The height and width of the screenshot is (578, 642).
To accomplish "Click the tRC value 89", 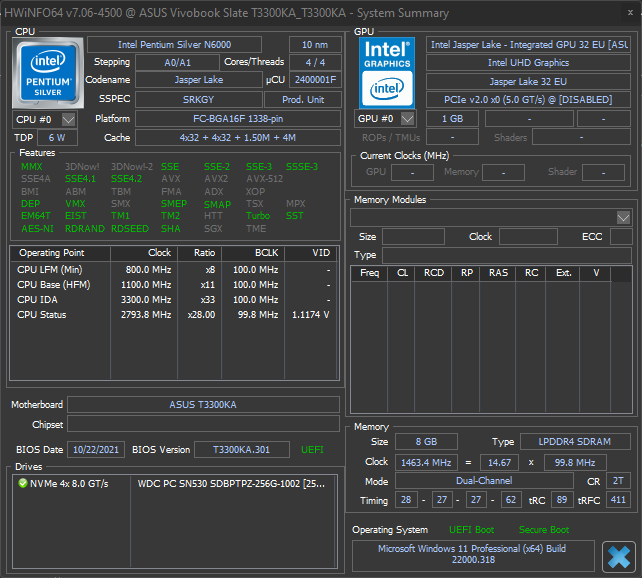I will point(562,500).
